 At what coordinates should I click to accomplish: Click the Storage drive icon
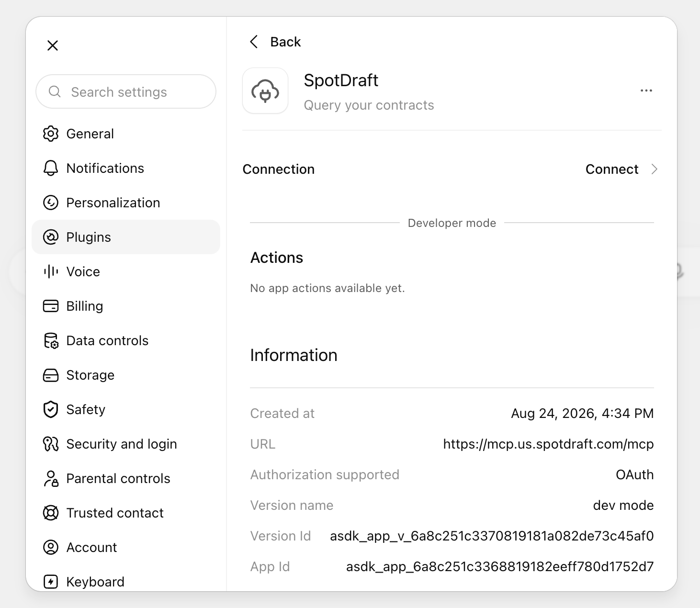click(x=51, y=375)
